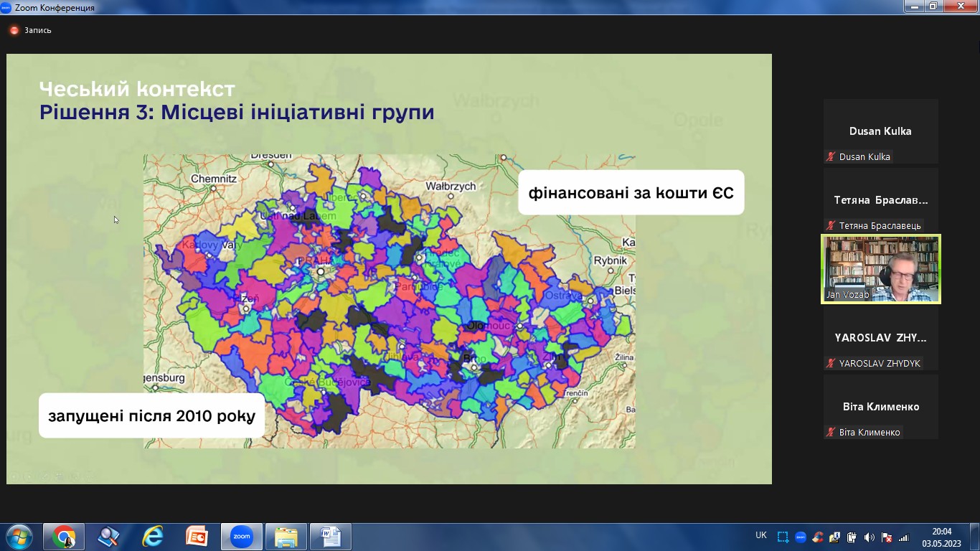Open Microsoft Word from the taskbar

(x=330, y=537)
